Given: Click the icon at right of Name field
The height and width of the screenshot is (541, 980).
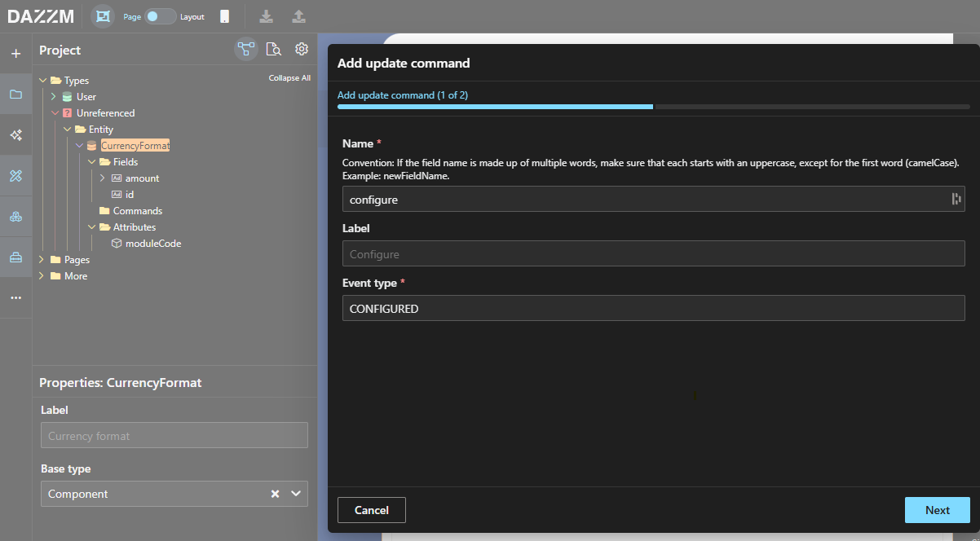Looking at the screenshot, I should 956,199.
